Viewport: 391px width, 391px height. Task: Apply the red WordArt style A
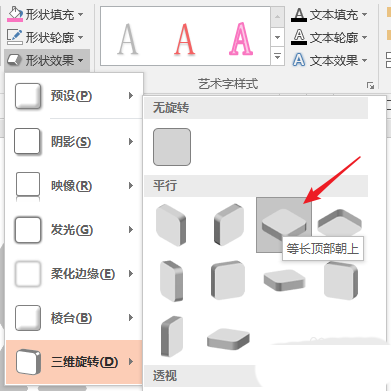pyautogui.click(x=184, y=39)
